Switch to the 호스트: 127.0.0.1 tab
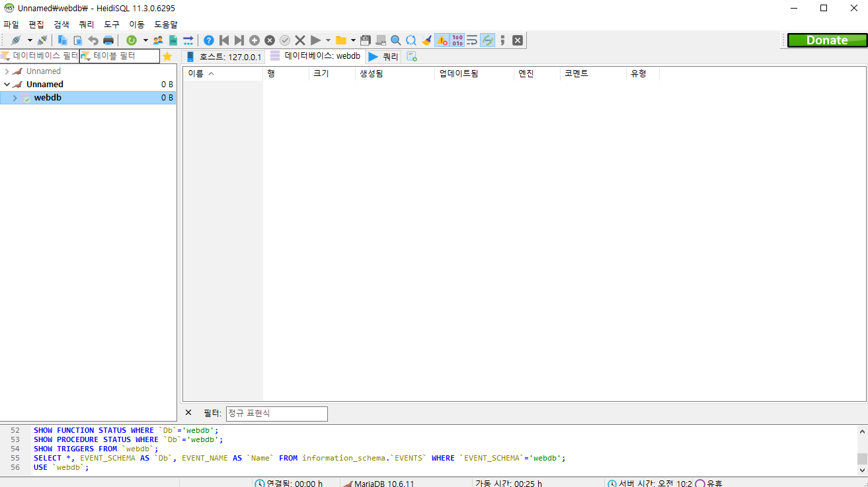The image size is (868, 487). point(224,57)
